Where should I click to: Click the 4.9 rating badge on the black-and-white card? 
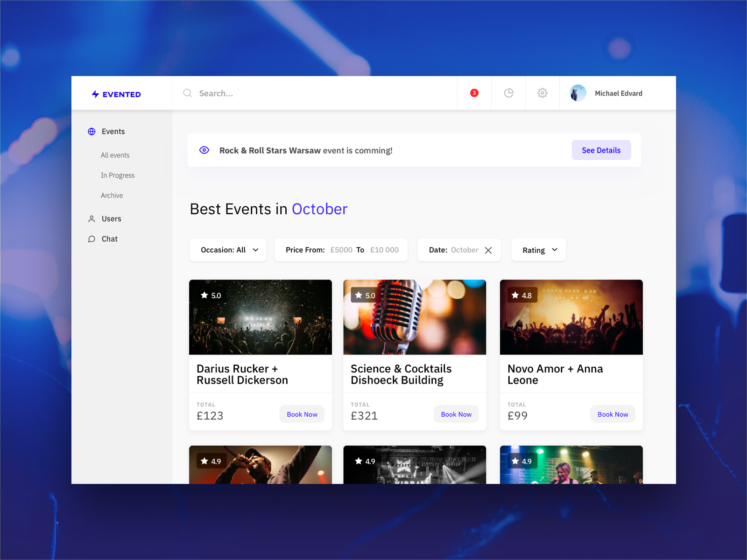365,461
